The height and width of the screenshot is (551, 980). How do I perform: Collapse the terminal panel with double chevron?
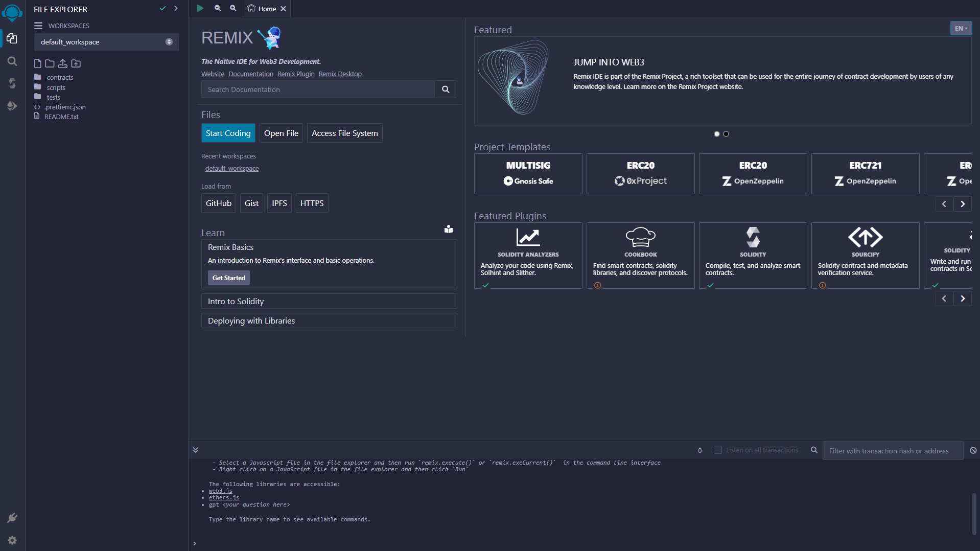(x=195, y=450)
